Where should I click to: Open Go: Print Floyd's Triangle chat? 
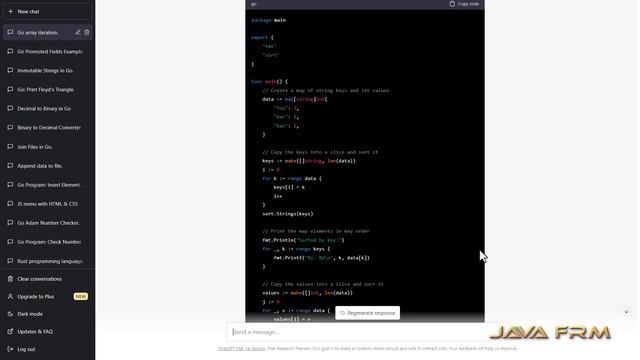click(47, 89)
